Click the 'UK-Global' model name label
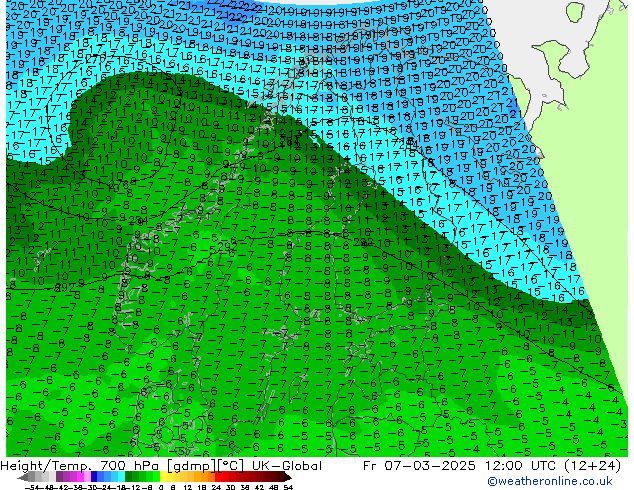Viewport: 634px width, 490px height. 286,466
